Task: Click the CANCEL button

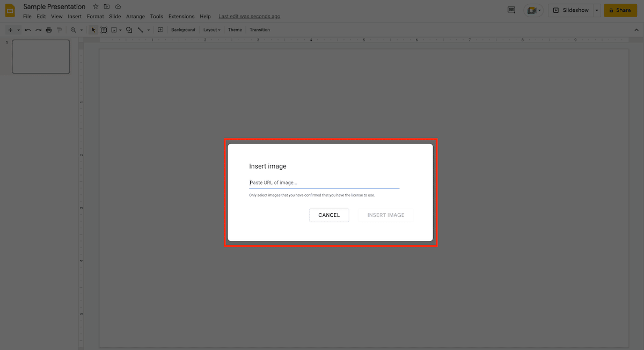Action: point(329,215)
